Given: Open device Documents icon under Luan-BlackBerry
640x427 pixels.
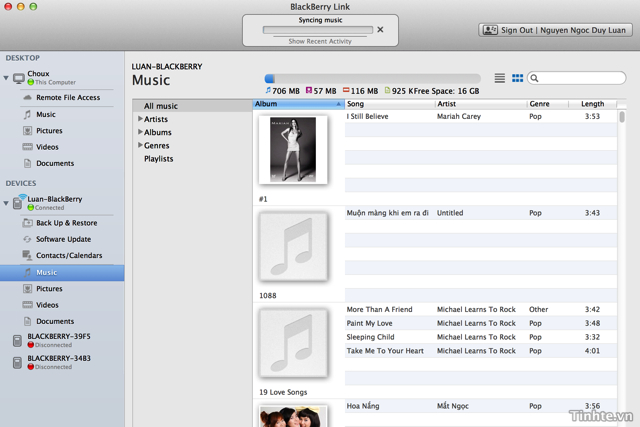Looking at the screenshot, I should 27,321.
